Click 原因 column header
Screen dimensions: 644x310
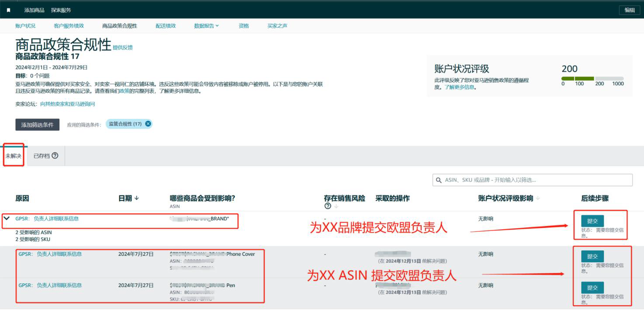click(22, 198)
